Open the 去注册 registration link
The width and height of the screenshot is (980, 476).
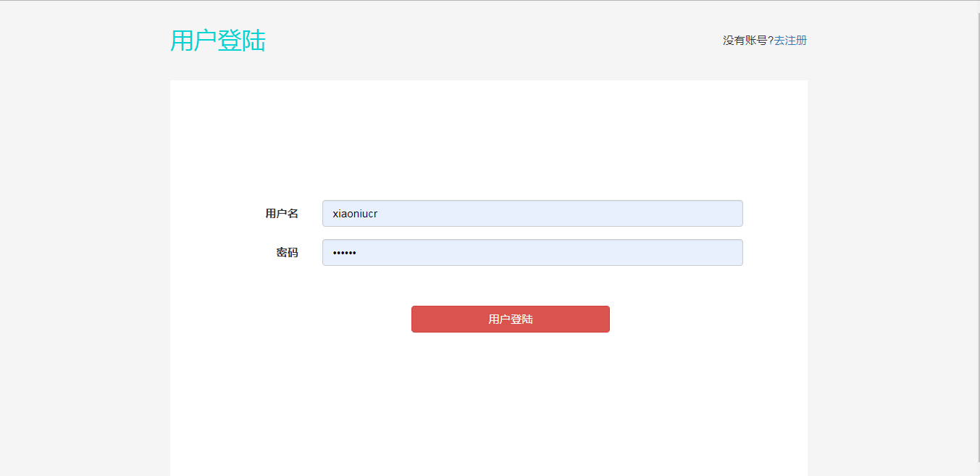tap(790, 41)
